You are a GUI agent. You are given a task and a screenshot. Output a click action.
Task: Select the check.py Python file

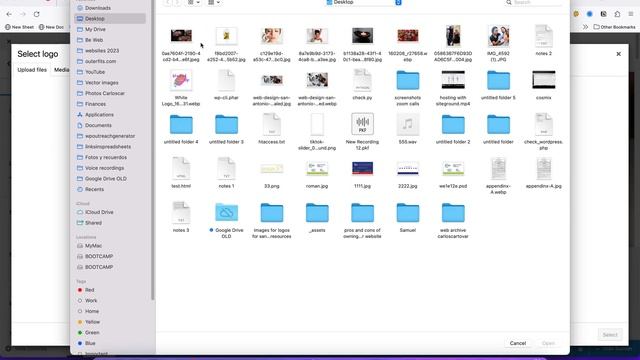pyautogui.click(x=362, y=80)
